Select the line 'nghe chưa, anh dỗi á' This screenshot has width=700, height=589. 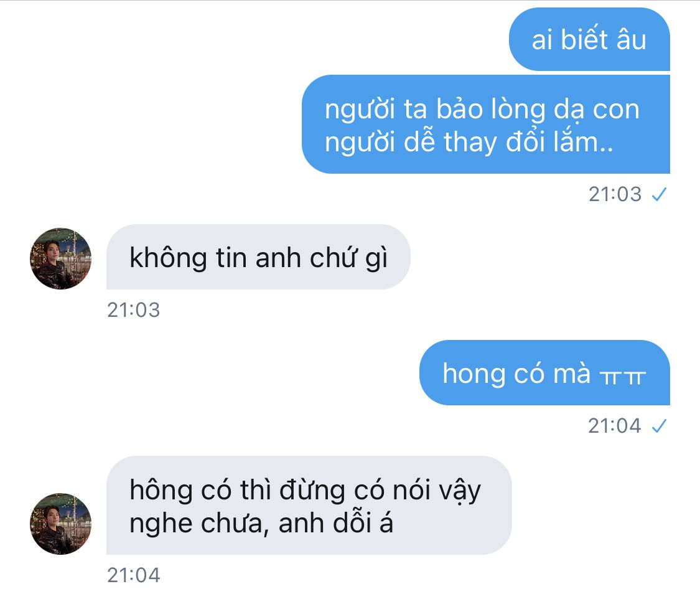(x=261, y=524)
